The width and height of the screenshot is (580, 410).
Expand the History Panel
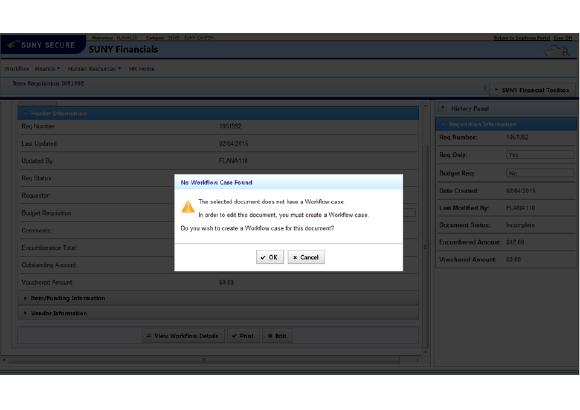click(442, 108)
